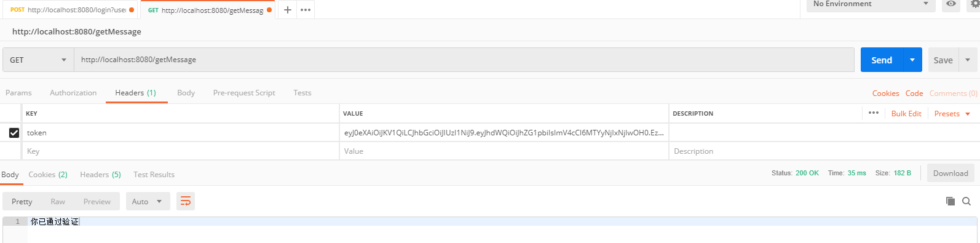Send the GET request

[882, 60]
